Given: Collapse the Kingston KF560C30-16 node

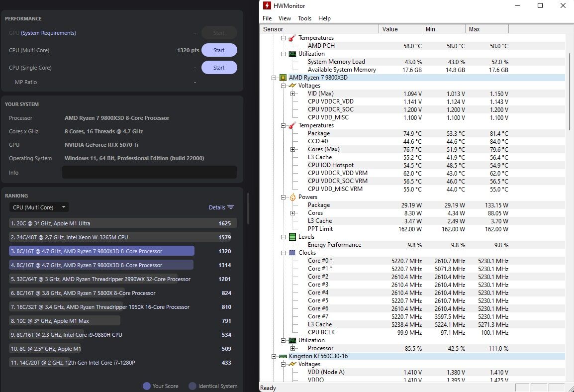Looking at the screenshot, I should pyautogui.click(x=274, y=356).
